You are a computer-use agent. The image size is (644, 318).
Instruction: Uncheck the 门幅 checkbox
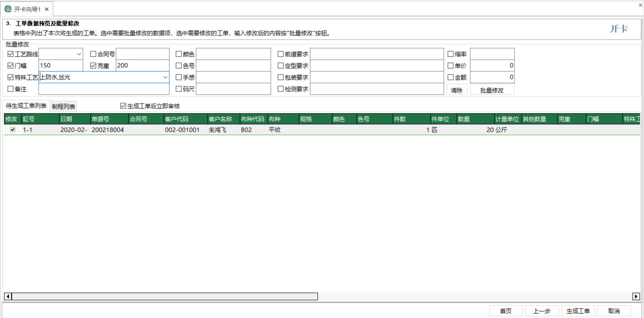(x=10, y=66)
